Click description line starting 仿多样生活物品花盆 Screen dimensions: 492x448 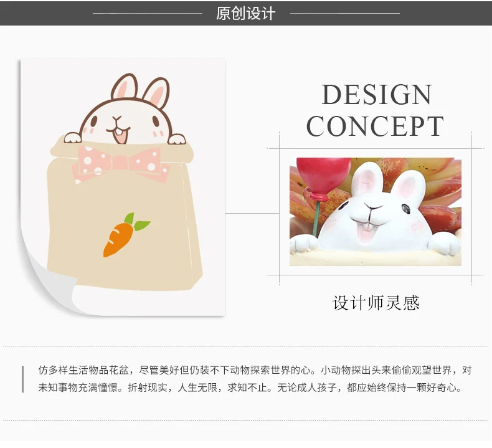click(x=255, y=370)
